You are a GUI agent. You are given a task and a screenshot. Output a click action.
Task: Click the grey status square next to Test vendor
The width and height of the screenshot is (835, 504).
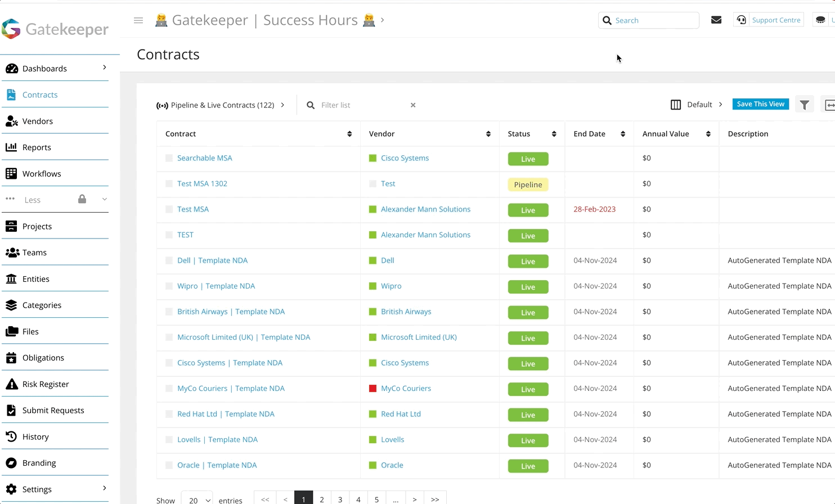click(372, 183)
